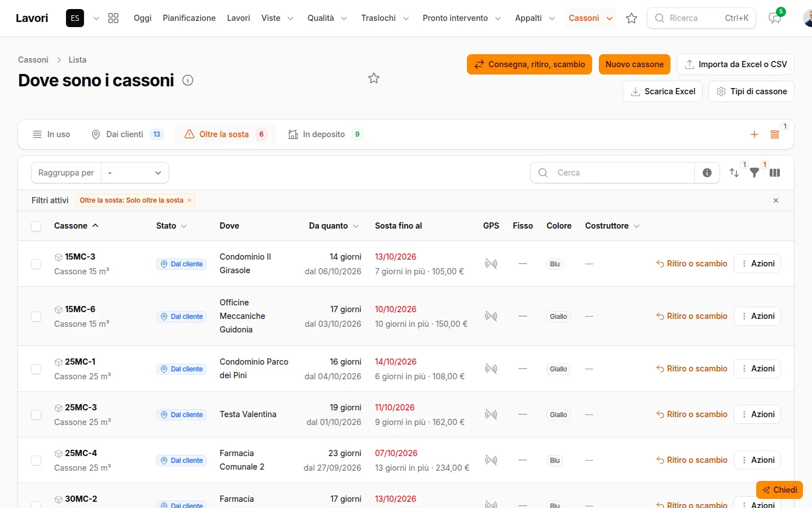The image size is (812, 508).
Task: Add a new view with plus icon
Action: point(754,134)
